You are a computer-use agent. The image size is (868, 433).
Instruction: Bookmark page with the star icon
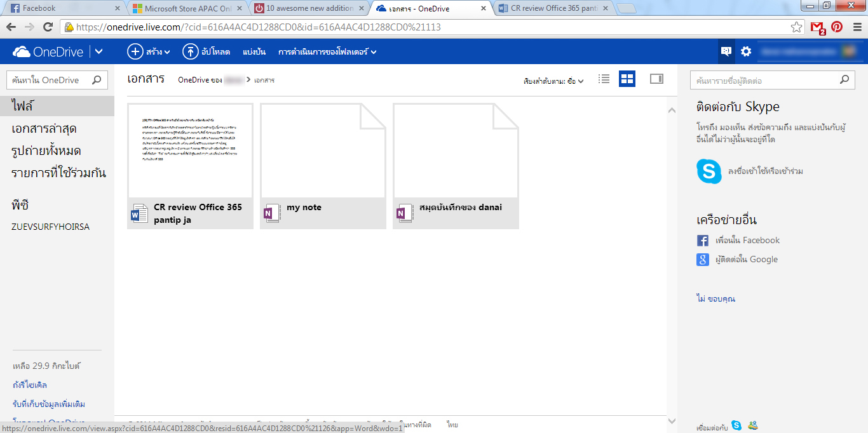point(796,27)
